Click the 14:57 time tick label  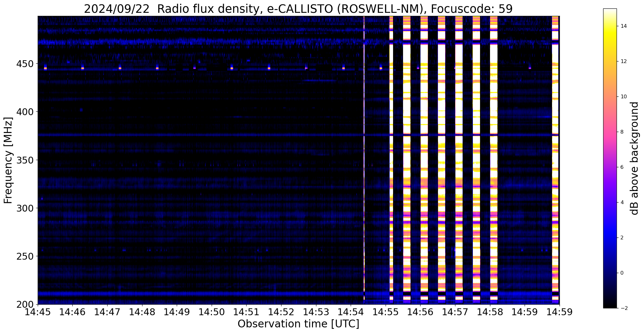click(455, 312)
